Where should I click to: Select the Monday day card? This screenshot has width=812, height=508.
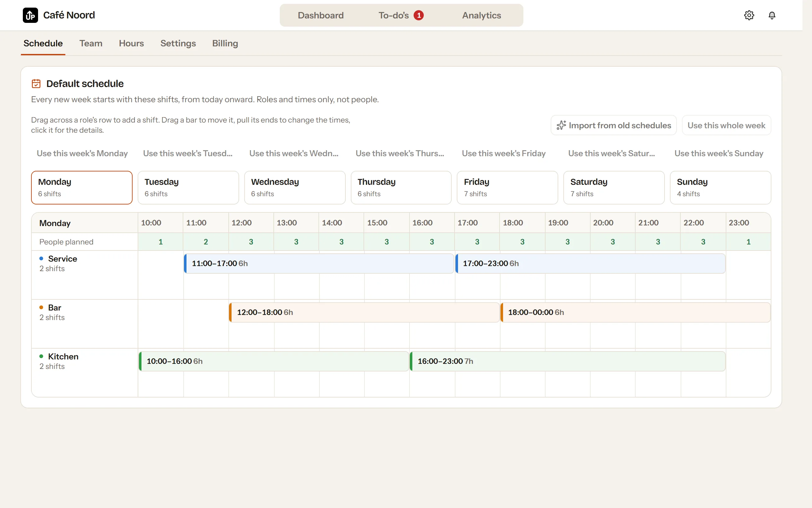82,187
